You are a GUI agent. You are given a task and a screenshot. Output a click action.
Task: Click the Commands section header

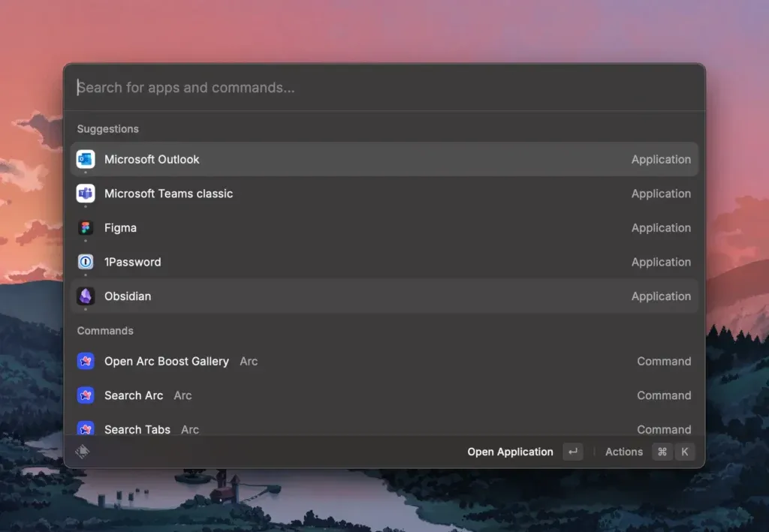(x=105, y=331)
